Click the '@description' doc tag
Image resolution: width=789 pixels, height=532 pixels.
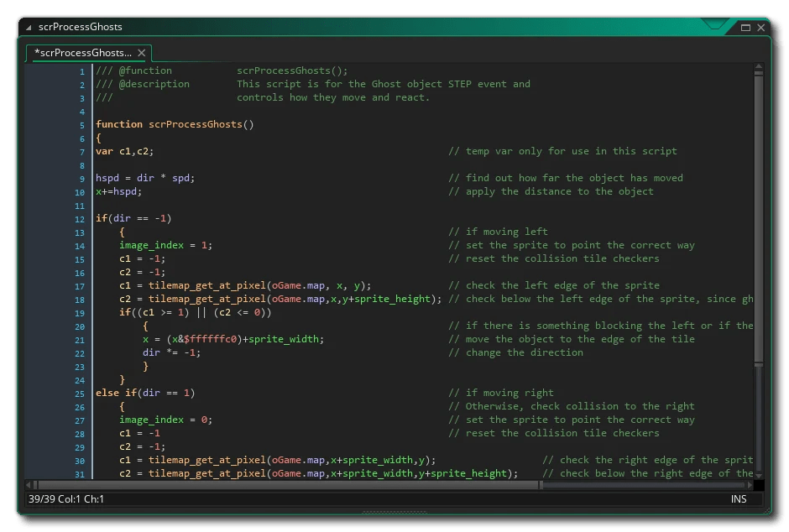(x=154, y=84)
